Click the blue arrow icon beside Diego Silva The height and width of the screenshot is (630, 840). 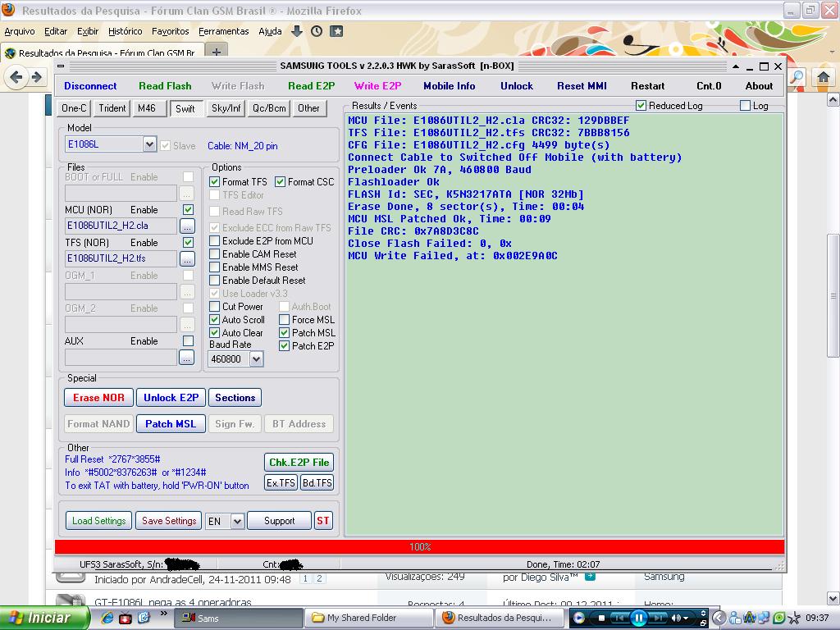(590, 577)
